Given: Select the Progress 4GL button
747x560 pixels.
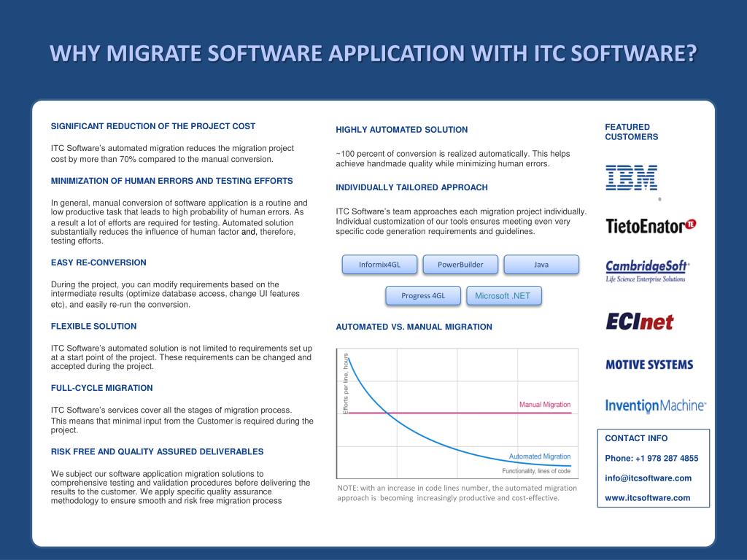Looking at the screenshot, I should tap(423, 296).
